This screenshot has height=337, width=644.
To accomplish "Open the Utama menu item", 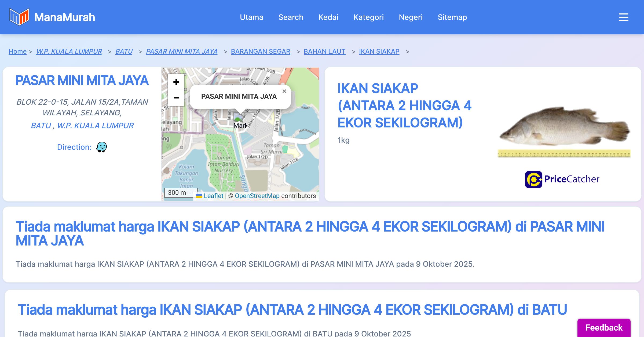I will point(251,17).
